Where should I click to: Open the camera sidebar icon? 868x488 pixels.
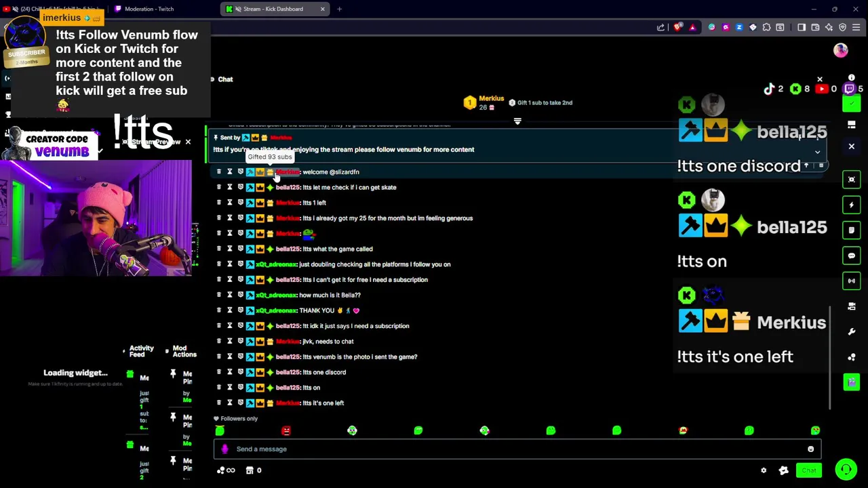click(x=852, y=306)
